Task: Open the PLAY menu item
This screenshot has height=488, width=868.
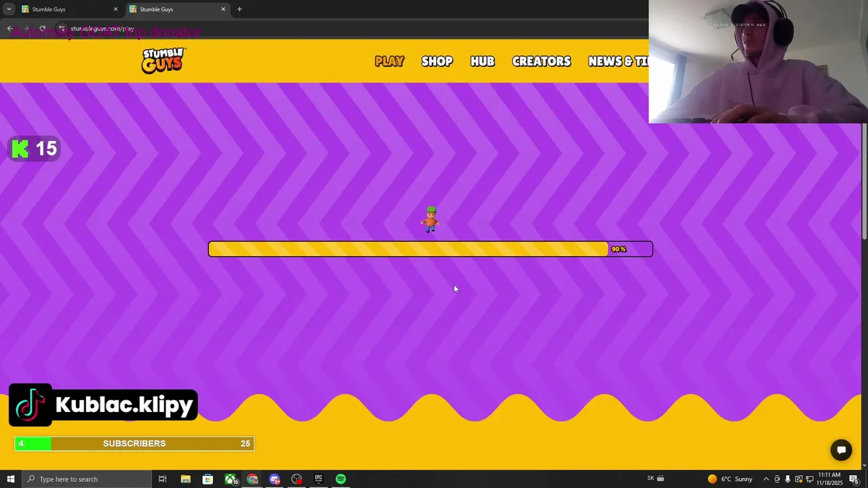Action: pyautogui.click(x=389, y=61)
